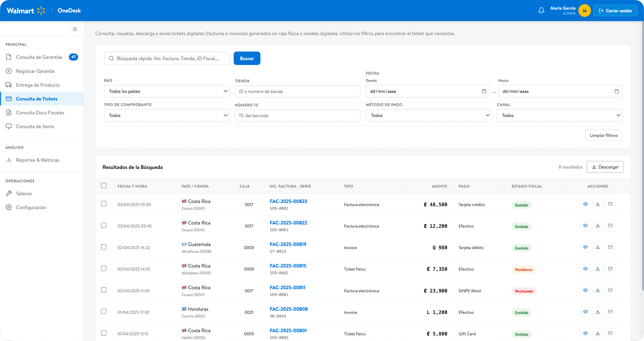Focus the Búsqueda rápida search field
The height and width of the screenshot is (341, 644).
(167, 58)
